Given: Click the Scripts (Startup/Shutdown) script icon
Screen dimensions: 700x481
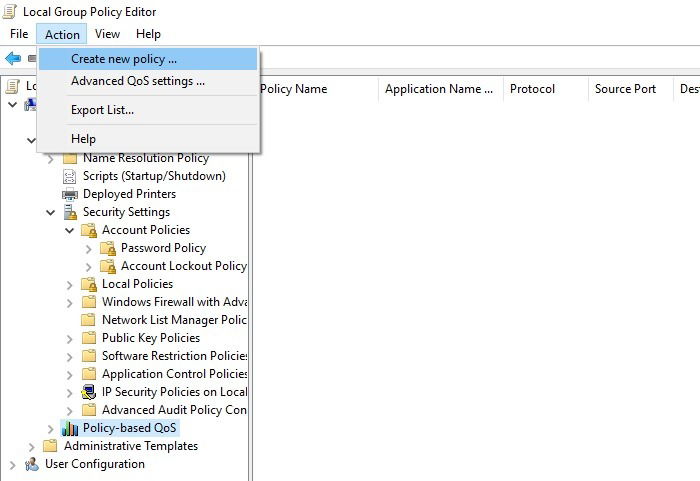Looking at the screenshot, I should [x=70, y=176].
